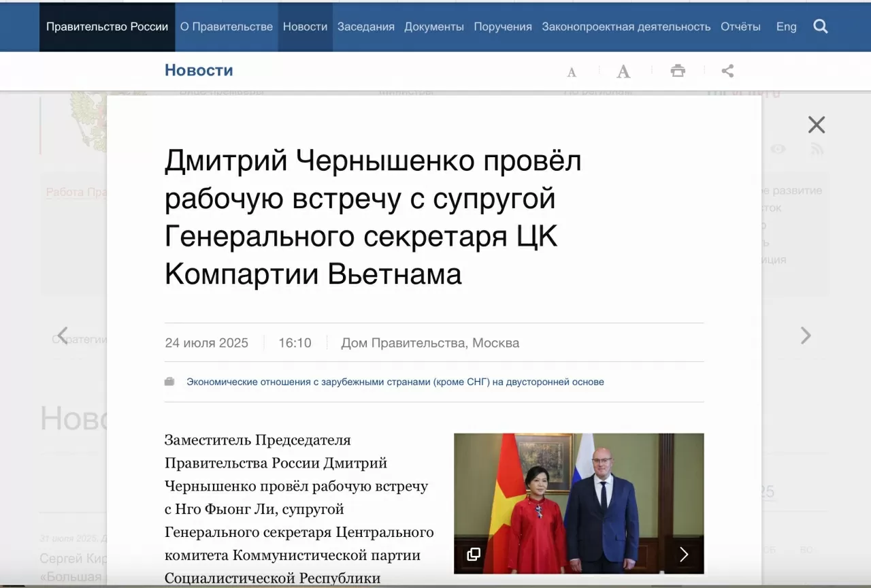
Task: Open the site search magnifier icon
Action: click(x=821, y=27)
